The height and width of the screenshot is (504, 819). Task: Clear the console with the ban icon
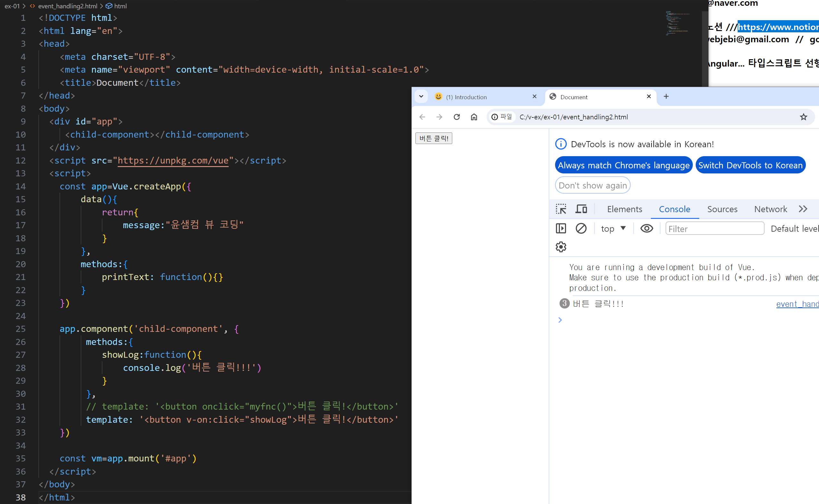(581, 229)
